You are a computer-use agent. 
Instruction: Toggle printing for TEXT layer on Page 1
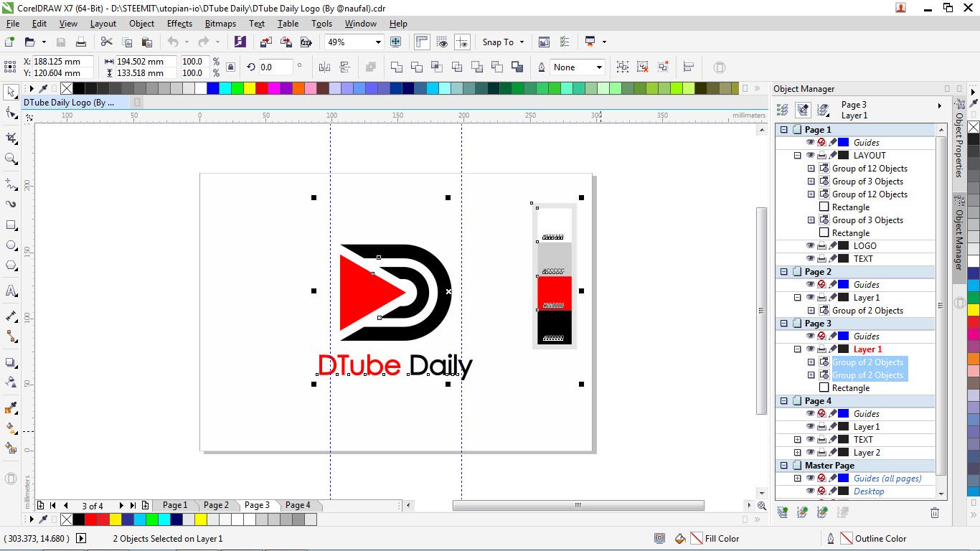click(822, 259)
